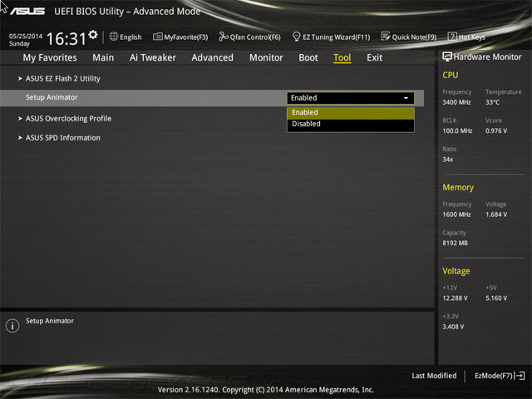The width and height of the screenshot is (532, 399).
Task: Expand ASUS Overclocking Profile arrow
Action: pyautogui.click(x=20, y=119)
